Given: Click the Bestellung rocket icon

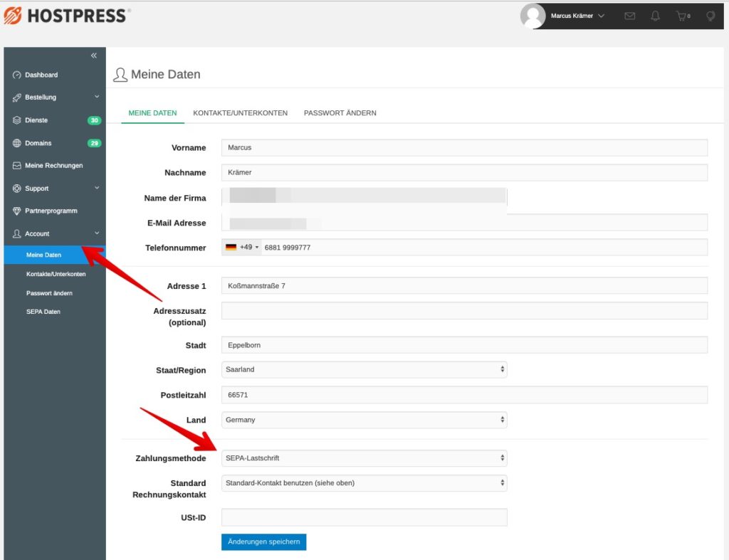Looking at the screenshot, I should [17, 97].
